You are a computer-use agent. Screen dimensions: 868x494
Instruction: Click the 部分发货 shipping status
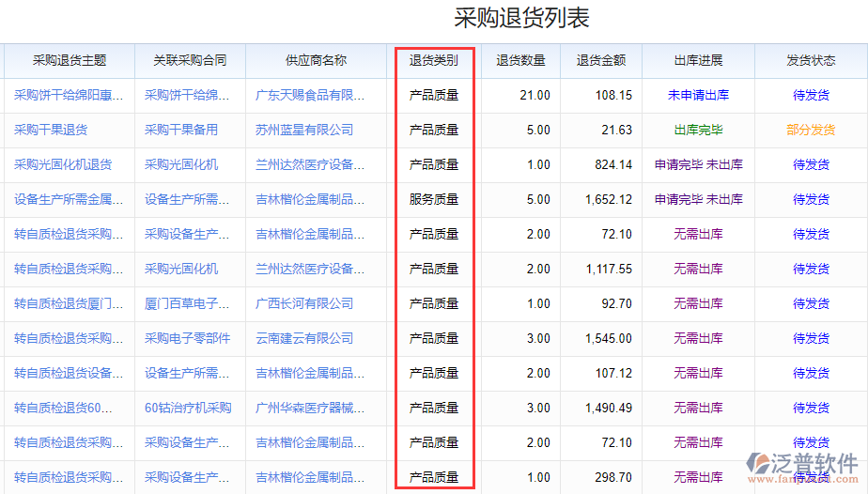tap(811, 130)
